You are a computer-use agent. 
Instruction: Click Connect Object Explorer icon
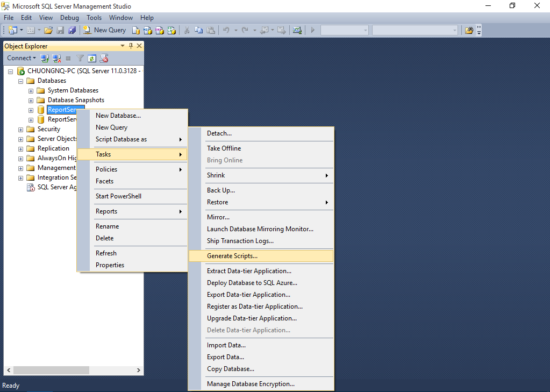coord(45,58)
